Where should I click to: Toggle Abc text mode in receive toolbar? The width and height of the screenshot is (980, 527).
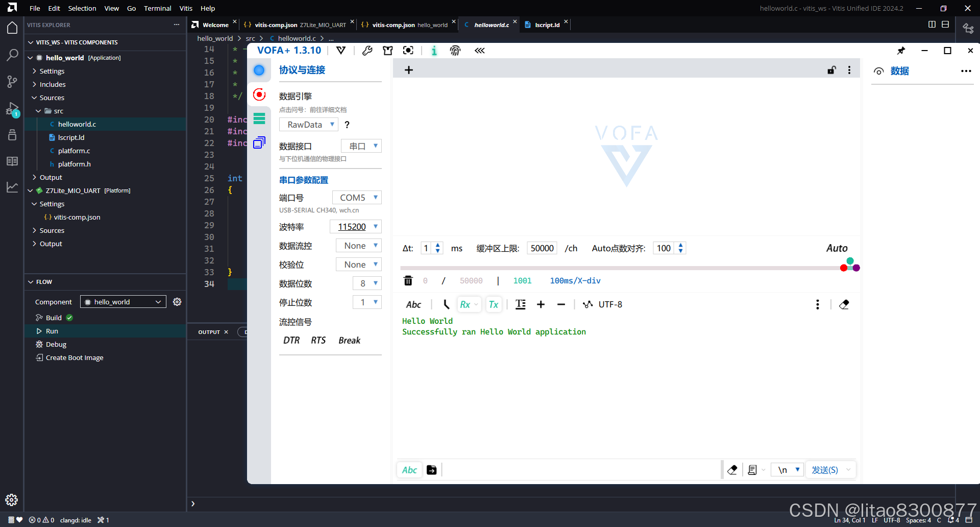(414, 304)
